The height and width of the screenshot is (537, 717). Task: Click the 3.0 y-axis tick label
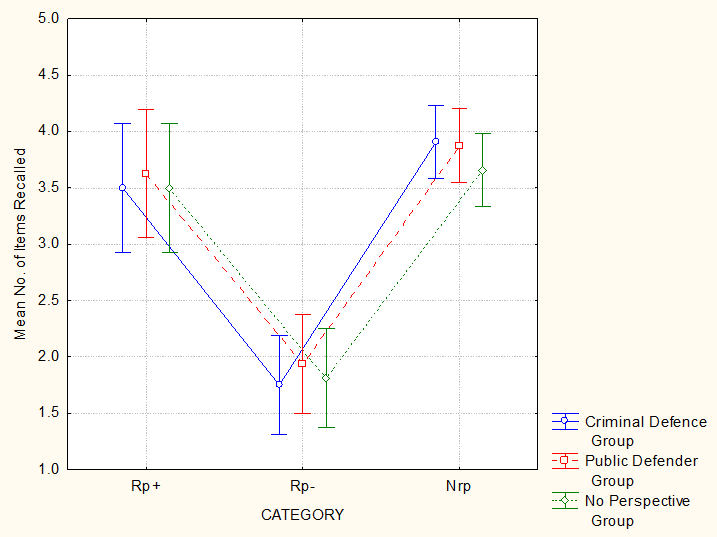point(49,244)
